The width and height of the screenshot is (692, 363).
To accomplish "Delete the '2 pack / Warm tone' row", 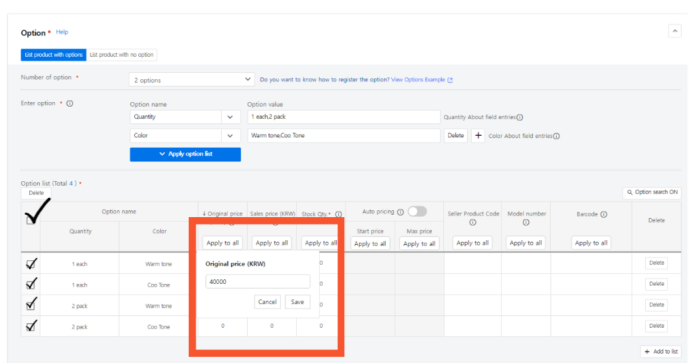I will click(656, 305).
